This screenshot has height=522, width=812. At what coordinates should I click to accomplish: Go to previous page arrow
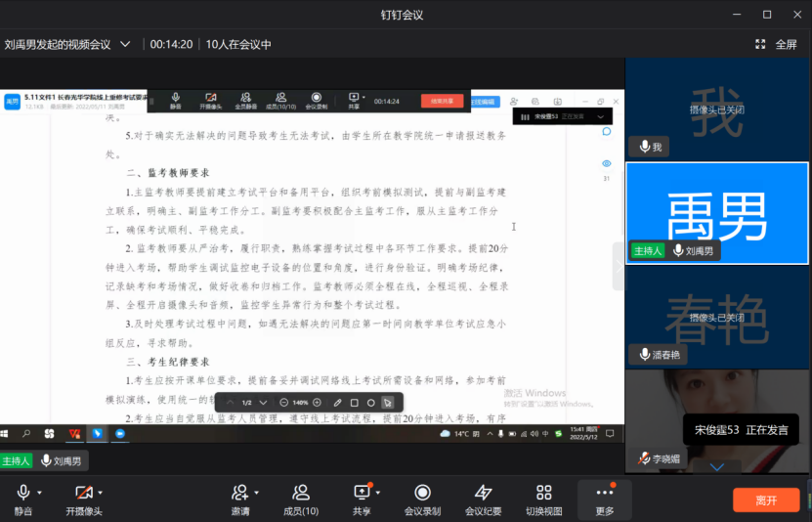click(x=231, y=403)
